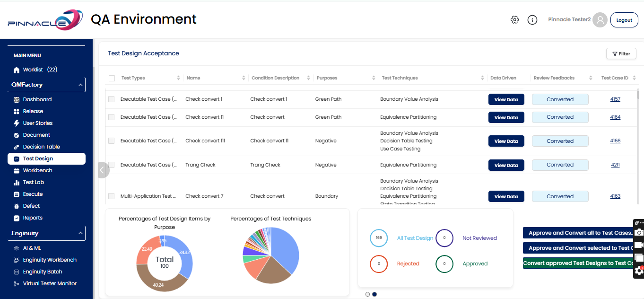Click the Converted badge for Trang Check
This screenshot has height=299, width=644.
[560, 165]
